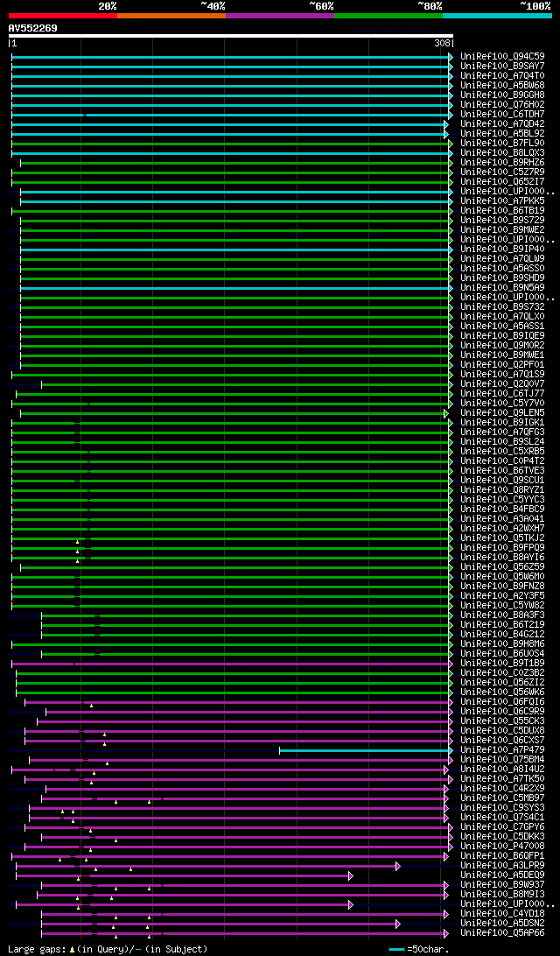Click the UniRef100_C6TDH7 label

pyautogui.click(x=503, y=114)
